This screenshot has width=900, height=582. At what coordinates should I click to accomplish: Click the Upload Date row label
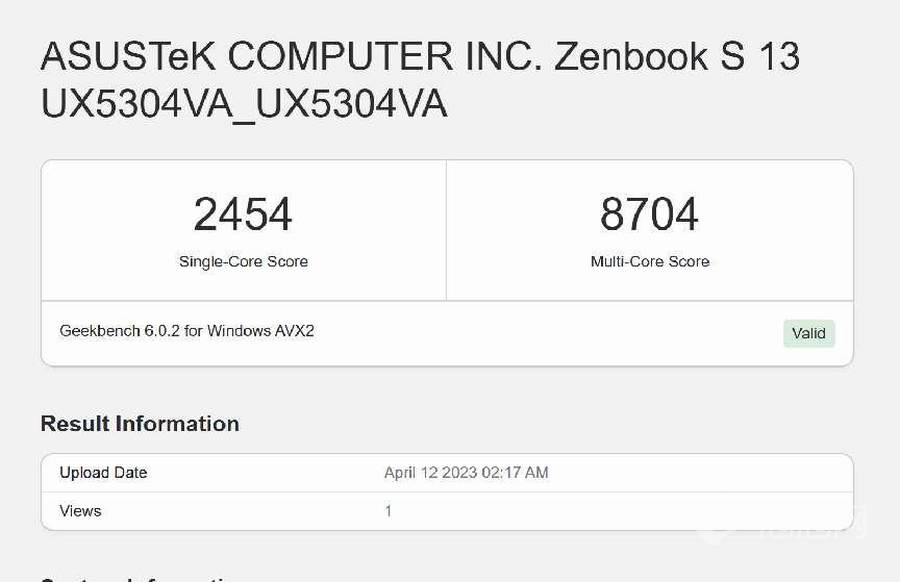(x=103, y=472)
